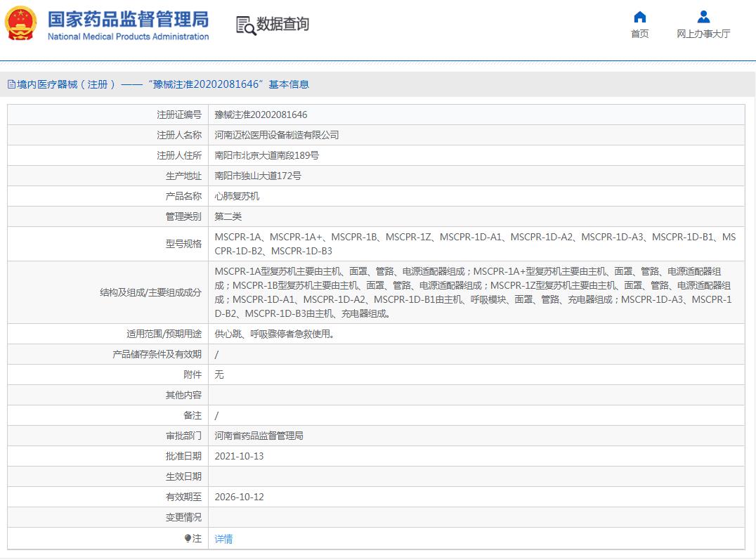
Task: Click the 产品名称 label
Action: point(183,196)
